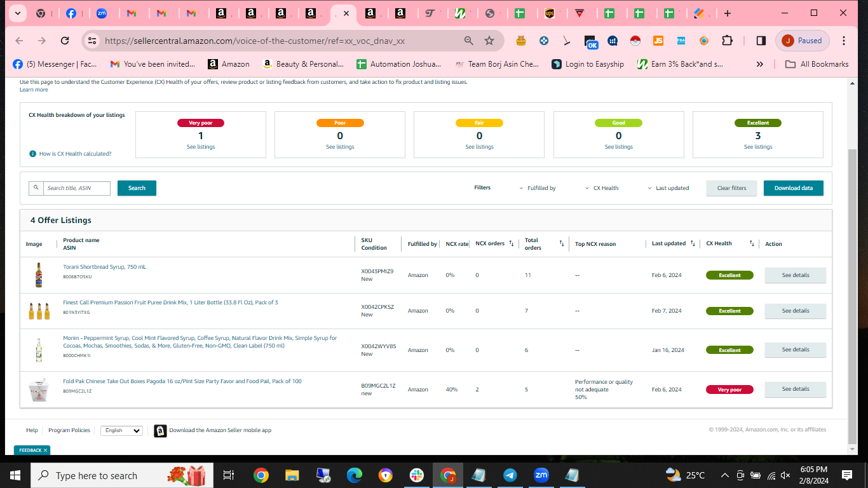Switch to the UPS browser tab
The height and width of the screenshot is (488, 868).
[x=550, y=13]
